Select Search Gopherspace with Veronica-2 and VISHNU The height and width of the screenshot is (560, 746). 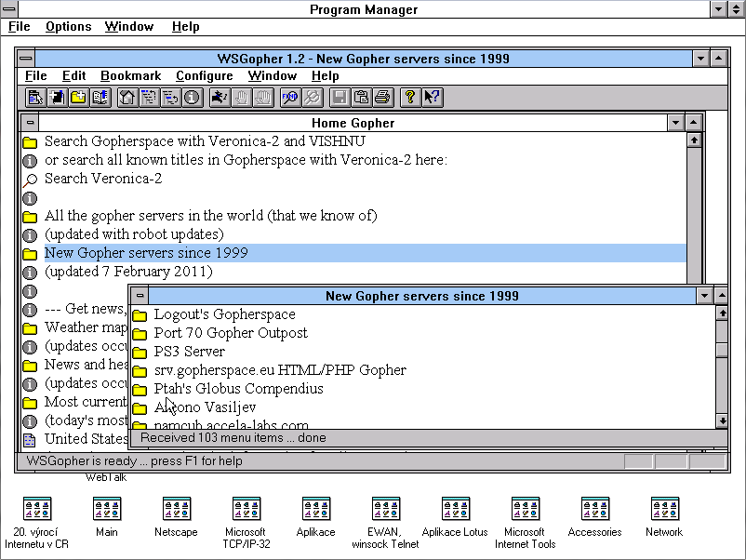pyautogui.click(x=205, y=141)
